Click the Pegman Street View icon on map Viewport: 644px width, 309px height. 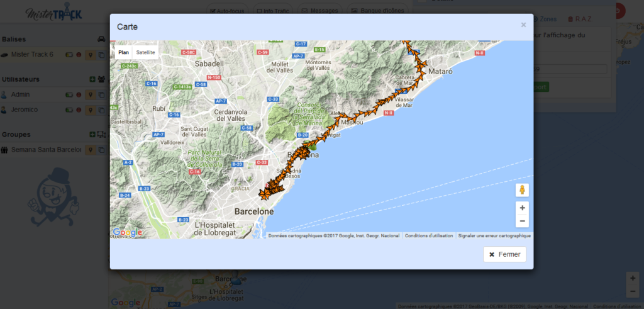[x=522, y=190]
